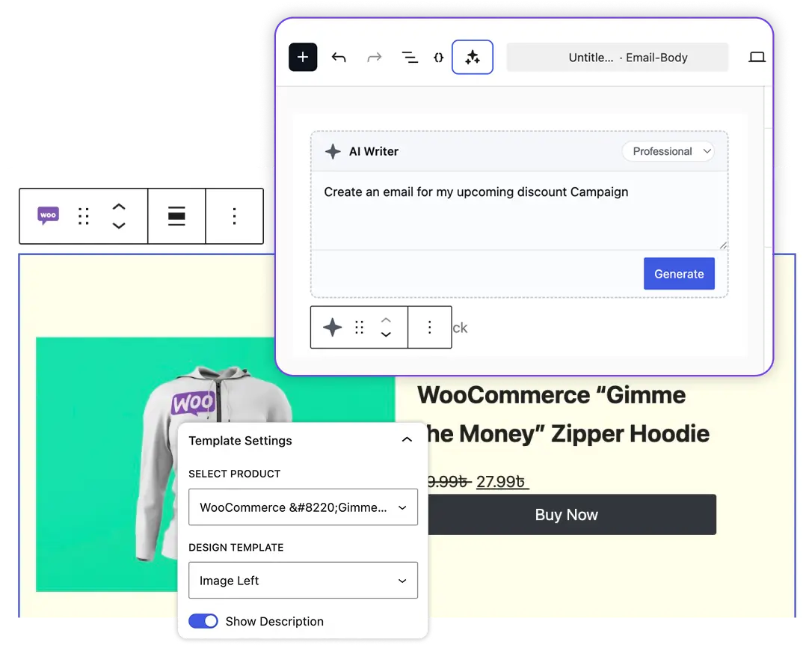This screenshot has width=812, height=645.
Task: Click the AI Writer heading text
Action: (373, 151)
